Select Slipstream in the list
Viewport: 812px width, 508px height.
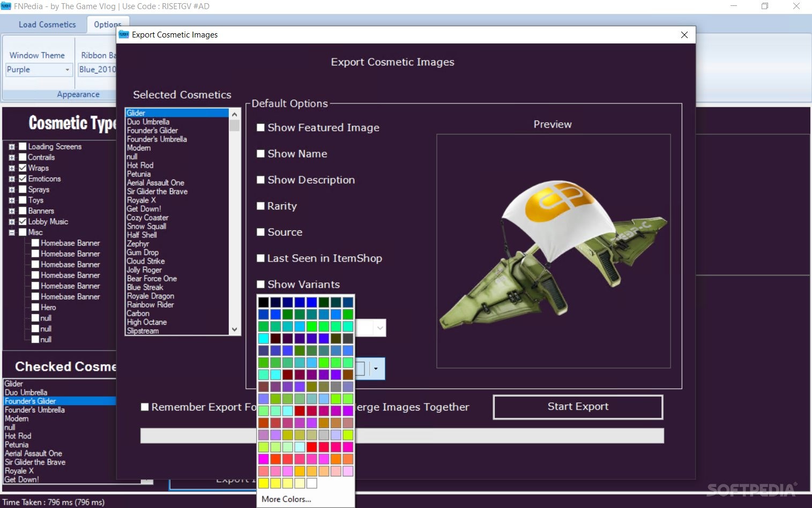pos(143,331)
